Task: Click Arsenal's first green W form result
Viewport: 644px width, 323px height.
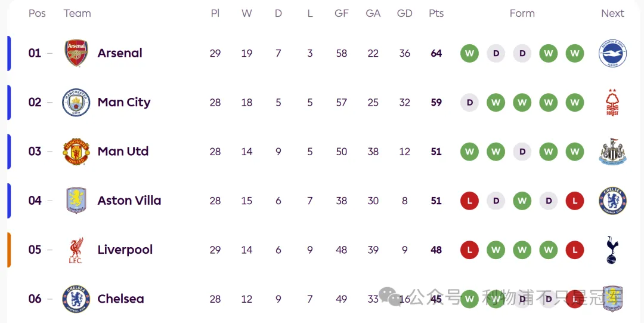Action: [x=469, y=53]
